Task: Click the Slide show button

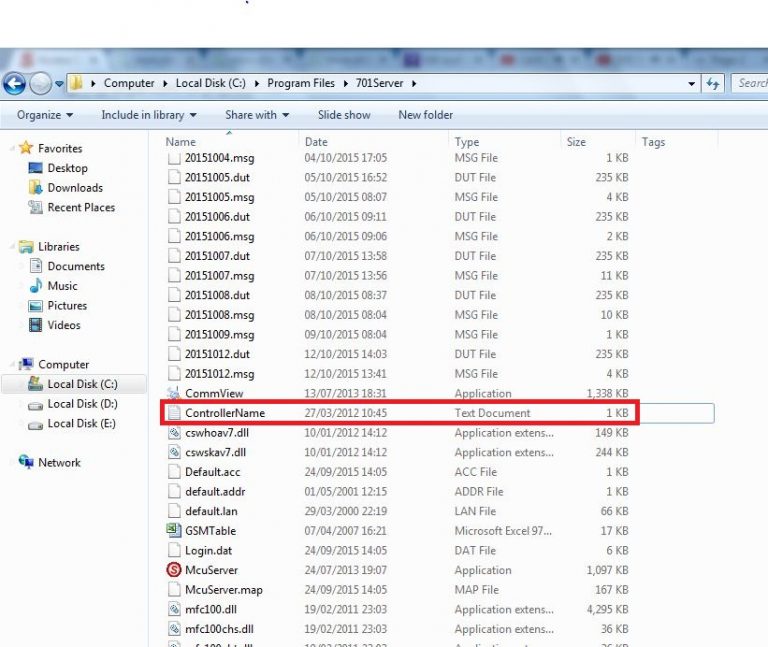Action: (345, 115)
